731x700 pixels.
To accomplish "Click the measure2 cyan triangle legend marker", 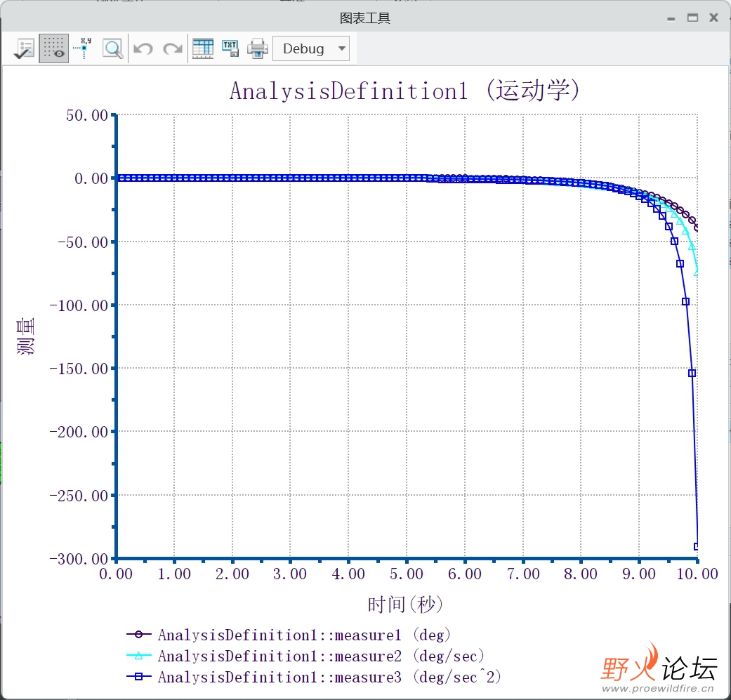I will pyautogui.click(x=138, y=655).
